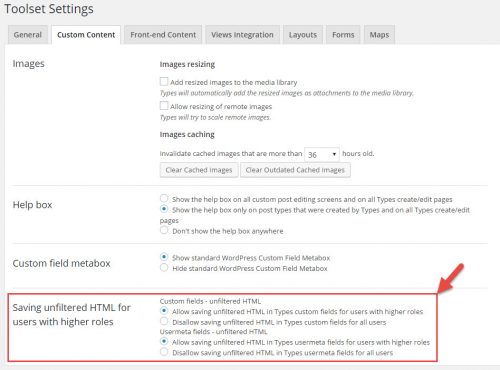
Task: Switch to the Maps tab
Action: pos(379,35)
